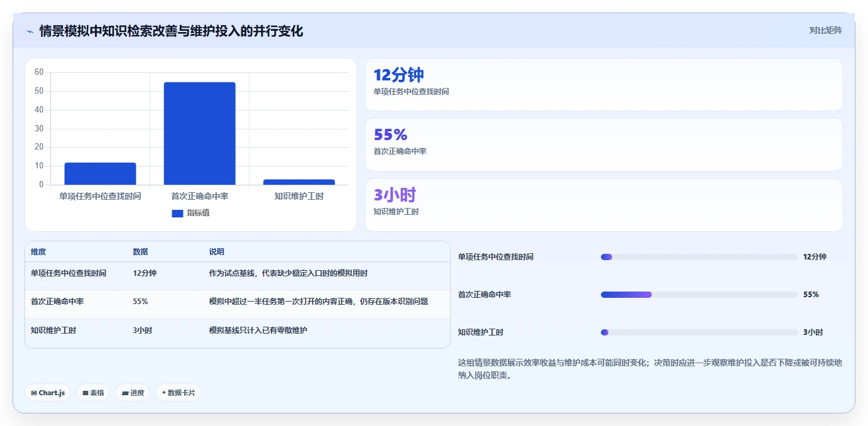Click the 首次正确命中率 progress bar
The image size is (868, 426).
[699, 295]
